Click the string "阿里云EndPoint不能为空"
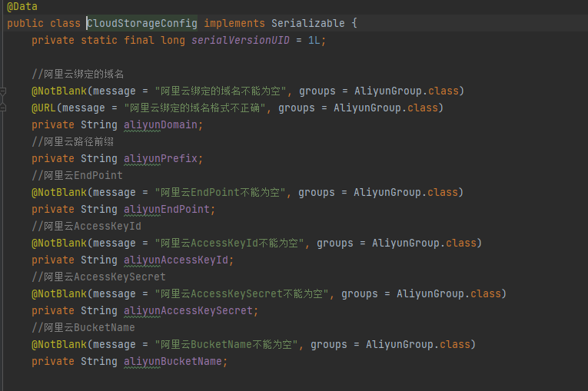The width and height of the screenshot is (588, 391). pyautogui.click(x=220, y=192)
